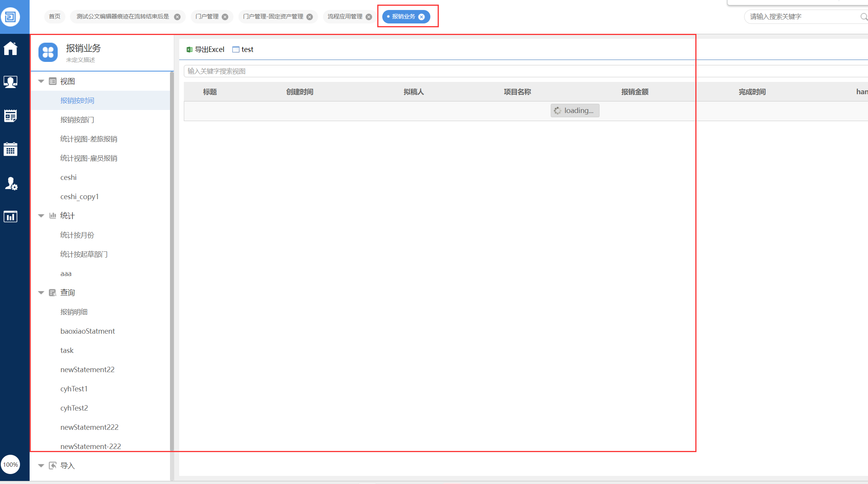Click the 100% zoom indicator circle
The image size is (868, 484).
click(10, 464)
